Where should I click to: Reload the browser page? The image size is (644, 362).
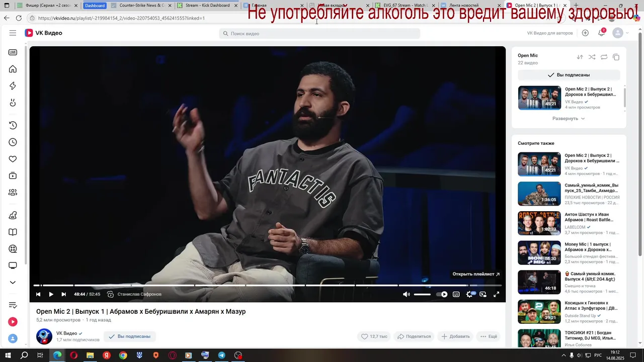19,18
